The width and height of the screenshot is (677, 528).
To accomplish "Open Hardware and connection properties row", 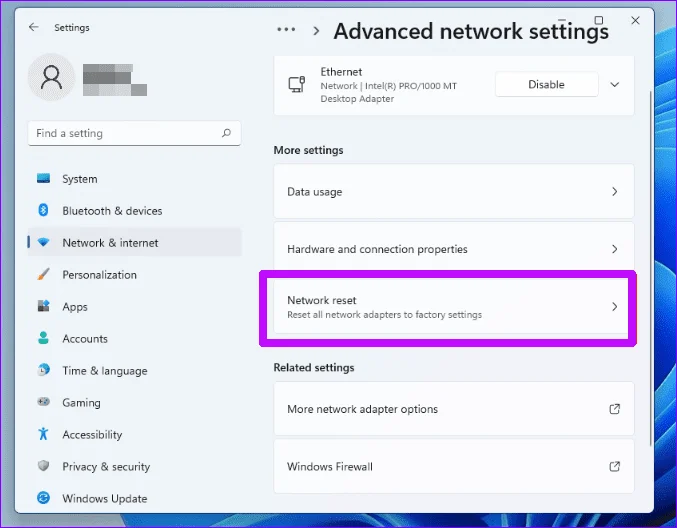I will [454, 249].
